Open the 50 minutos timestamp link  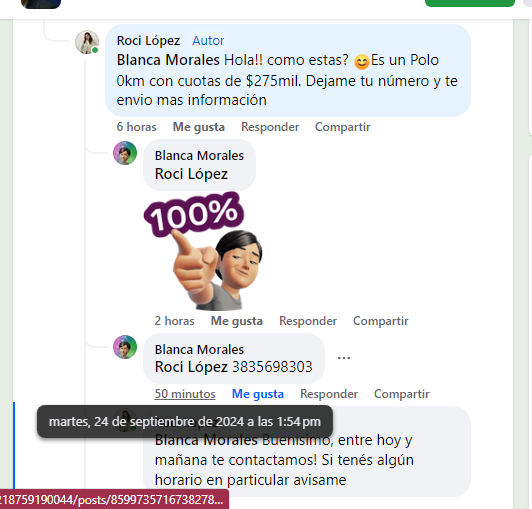coord(185,394)
